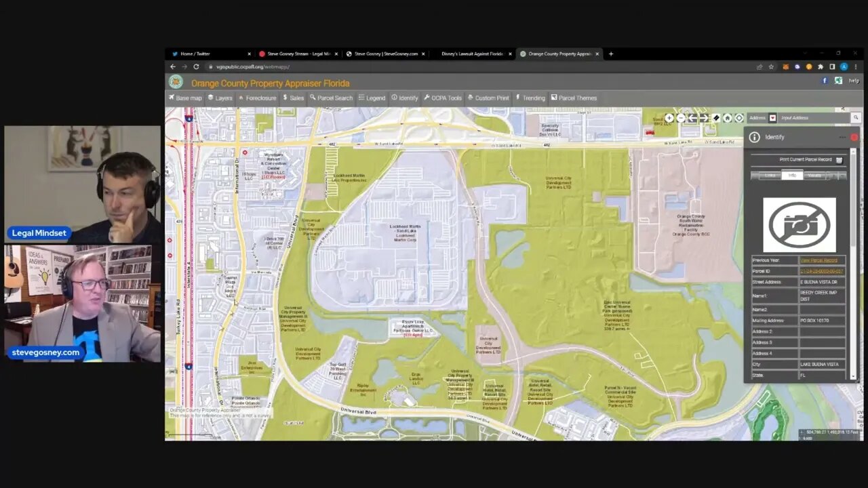This screenshot has width=868, height=488.
Task: Close the Identify panel with red circle
Action: click(854, 137)
